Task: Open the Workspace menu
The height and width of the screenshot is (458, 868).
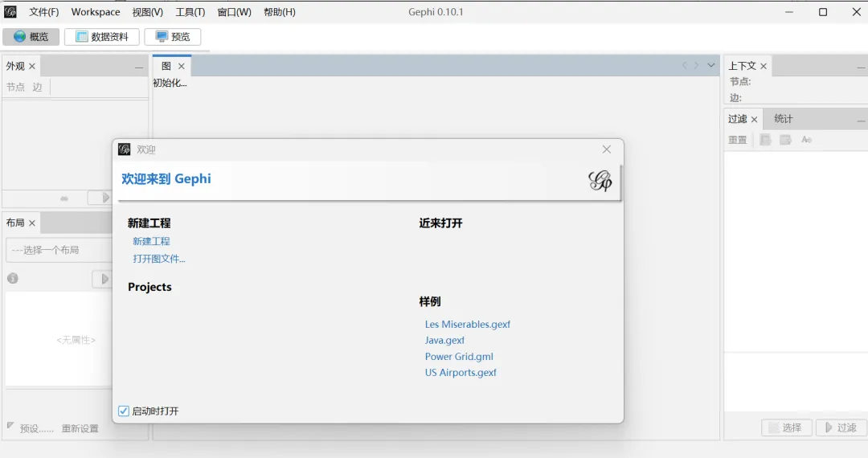Action: [95, 12]
